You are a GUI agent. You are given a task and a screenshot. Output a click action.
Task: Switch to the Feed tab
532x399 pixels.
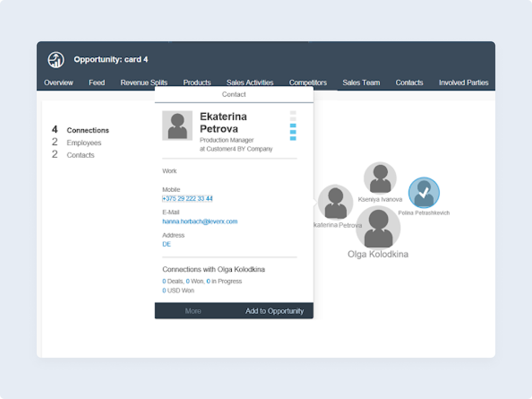tap(97, 83)
